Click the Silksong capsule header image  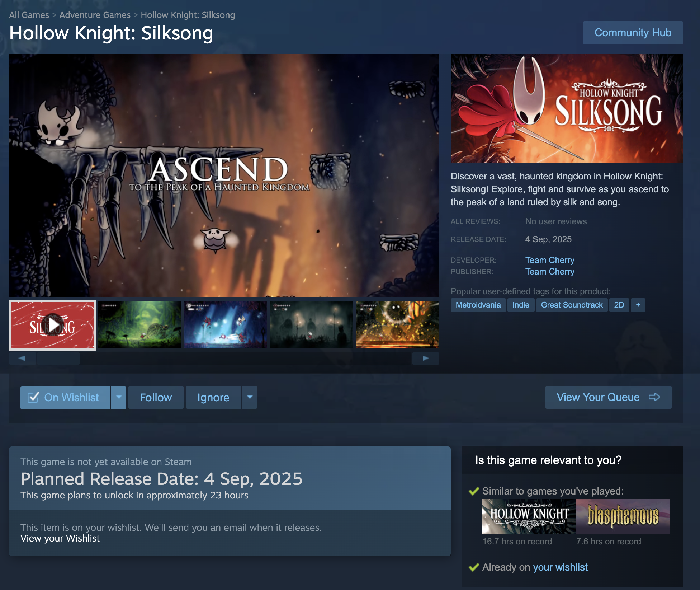point(567,108)
